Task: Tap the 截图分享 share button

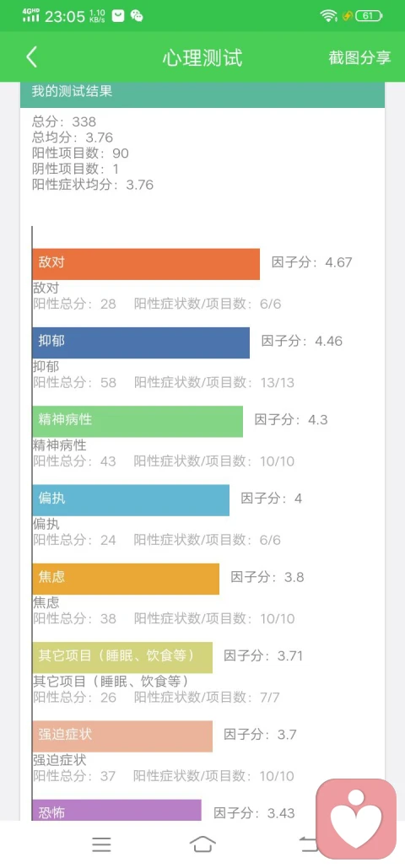Action: [x=359, y=57]
